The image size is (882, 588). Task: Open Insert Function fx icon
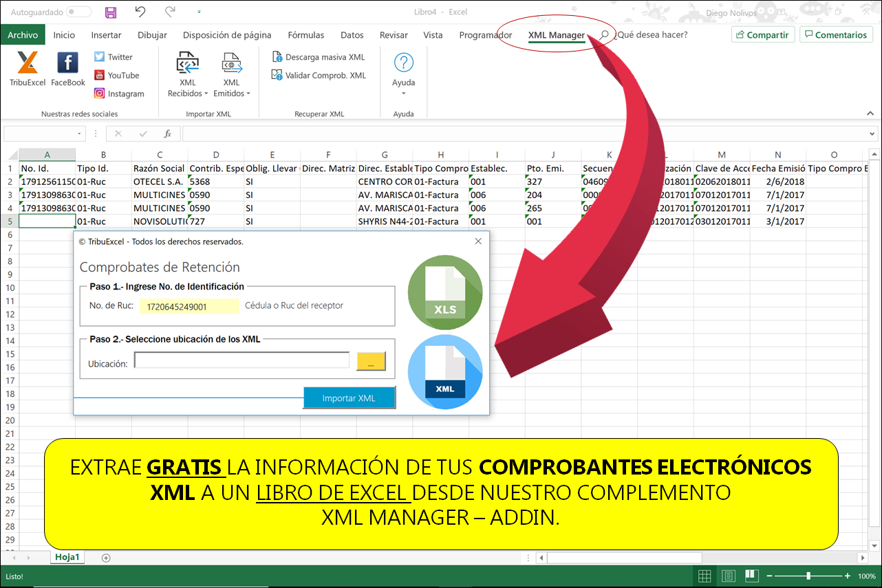coord(167,134)
